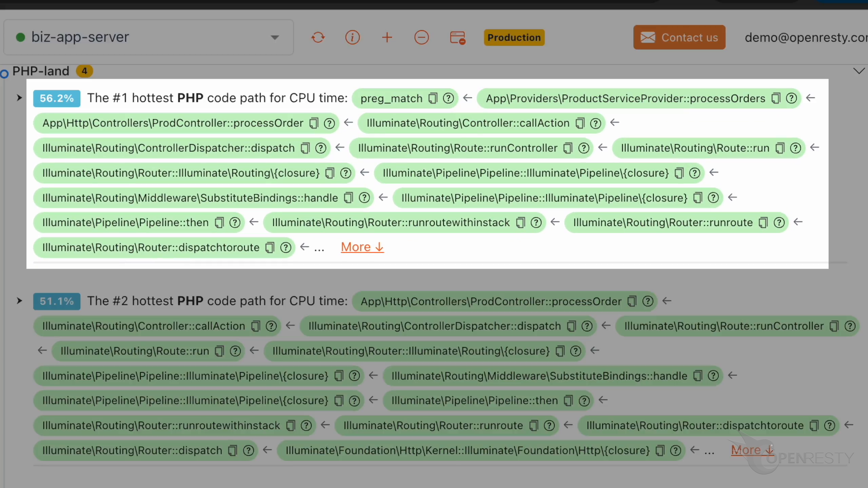Open help for ControllerDispatcher::dispatch in path #1
Image resolution: width=868 pixels, height=488 pixels.
321,148
